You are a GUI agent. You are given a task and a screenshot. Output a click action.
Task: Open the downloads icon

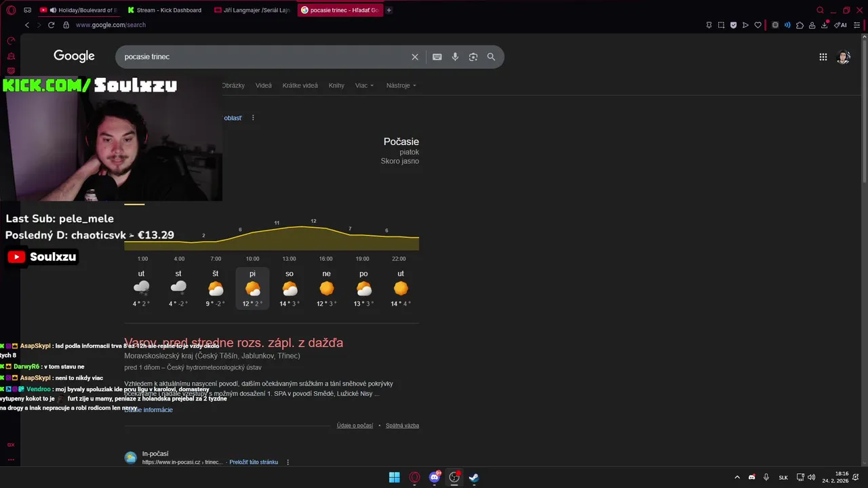825,25
